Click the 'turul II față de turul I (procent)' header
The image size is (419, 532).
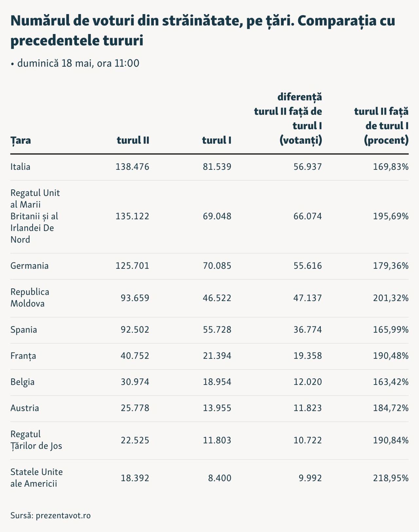coord(381,126)
